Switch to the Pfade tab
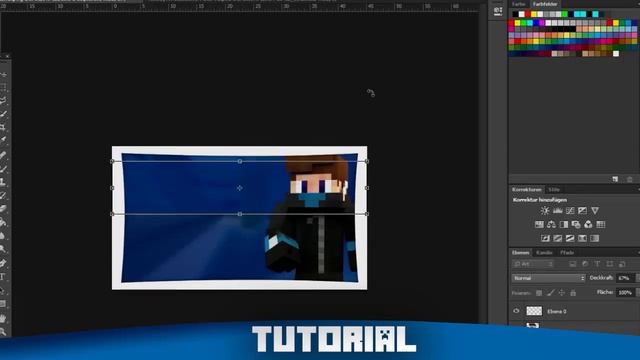The image size is (640, 360). click(567, 253)
